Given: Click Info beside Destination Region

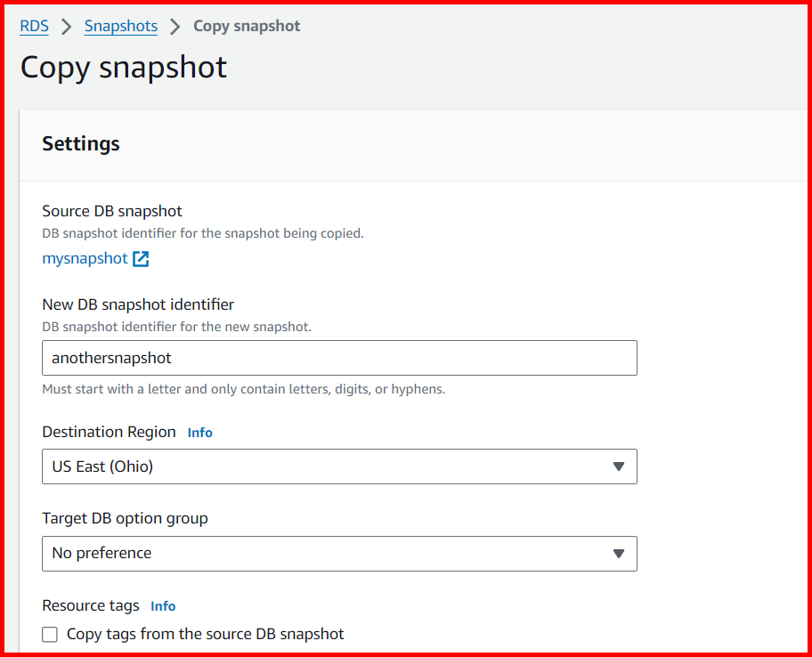Looking at the screenshot, I should click(199, 433).
